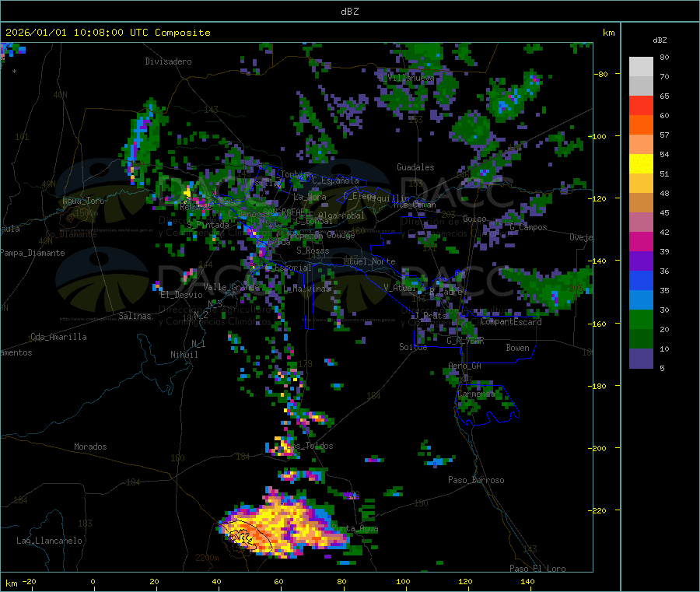Click the Pampa_Diamante location label
Image resolution: width=700 pixels, height=592 pixels.
tap(32, 253)
